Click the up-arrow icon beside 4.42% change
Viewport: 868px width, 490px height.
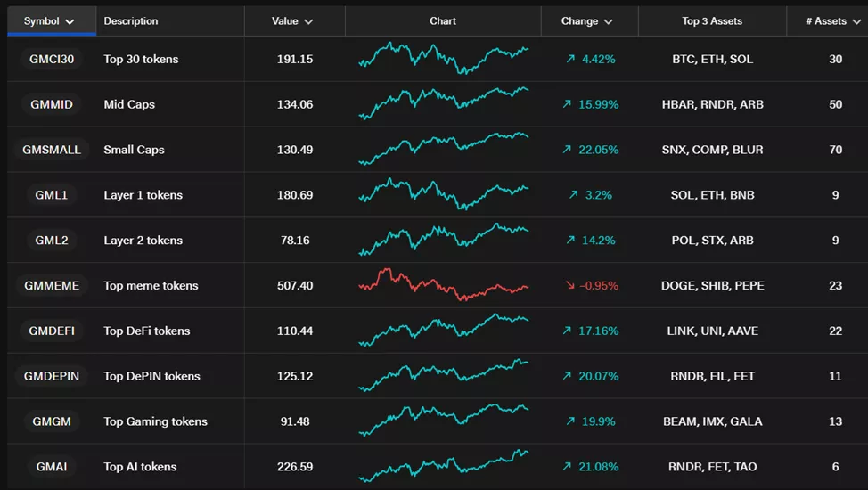(570, 59)
